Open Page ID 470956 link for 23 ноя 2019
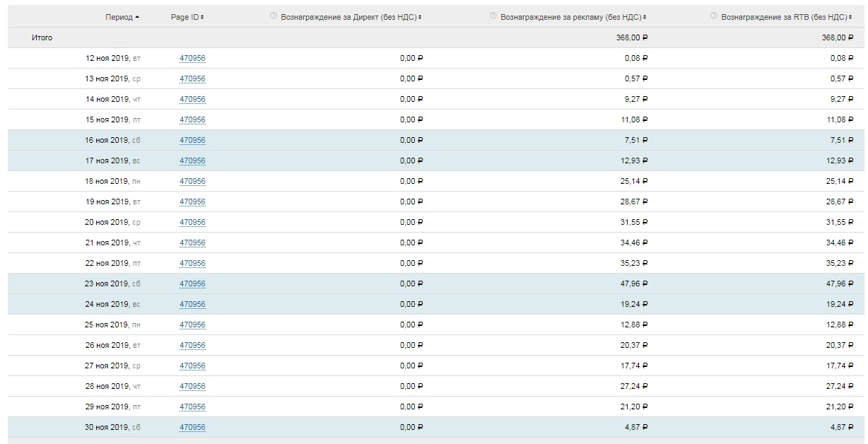The width and height of the screenshot is (868, 444). (192, 284)
